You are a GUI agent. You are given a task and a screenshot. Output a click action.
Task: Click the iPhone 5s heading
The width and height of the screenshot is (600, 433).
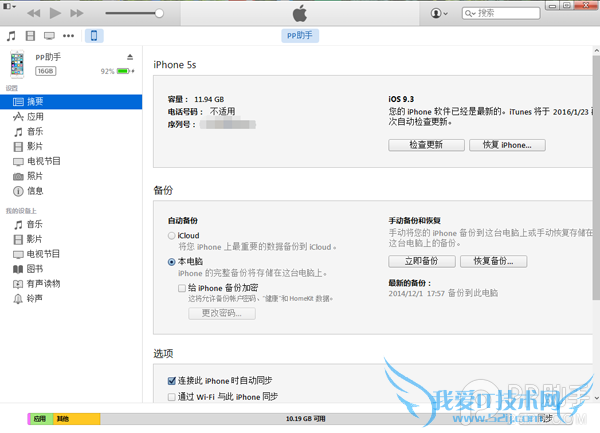(x=175, y=65)
